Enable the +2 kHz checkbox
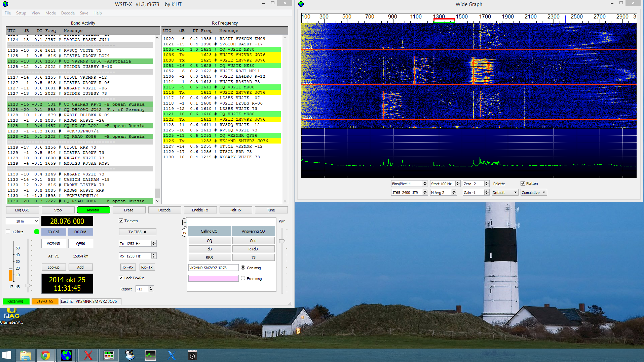Screen dimensions: 644x362 coord(8,232)
